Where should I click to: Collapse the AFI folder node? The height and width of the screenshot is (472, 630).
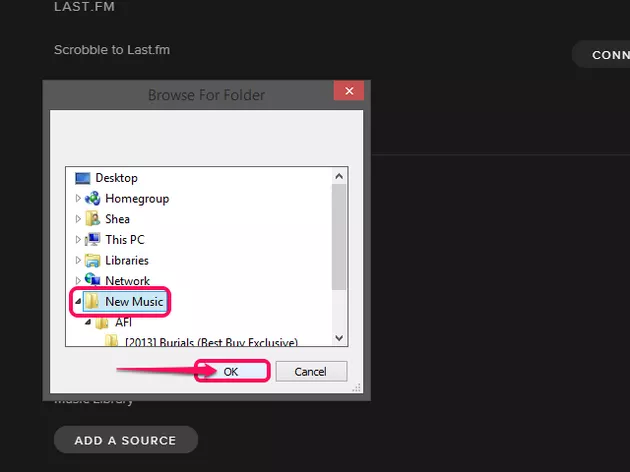[88, 322]
